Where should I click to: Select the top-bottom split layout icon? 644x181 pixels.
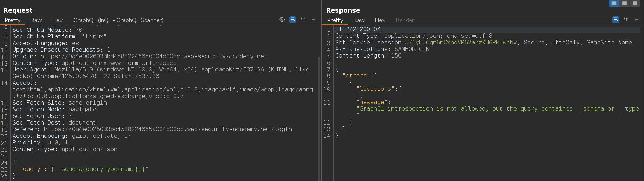624,3
